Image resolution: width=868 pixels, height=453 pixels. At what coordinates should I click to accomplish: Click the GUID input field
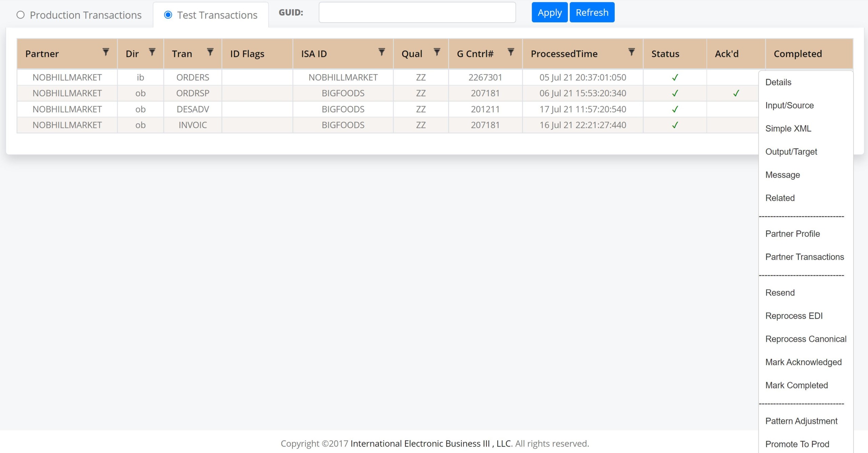point(417,13)
